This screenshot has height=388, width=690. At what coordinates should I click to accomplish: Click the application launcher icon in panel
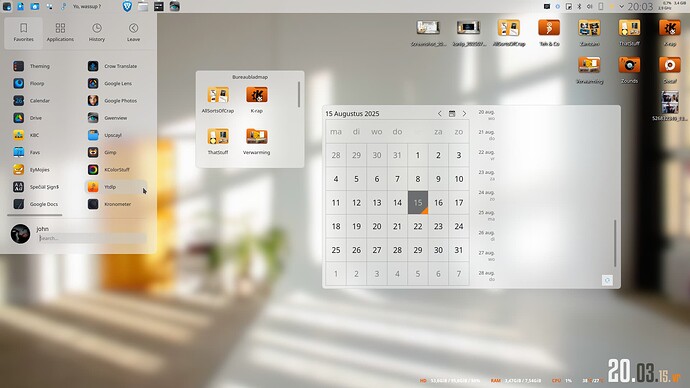7,6
